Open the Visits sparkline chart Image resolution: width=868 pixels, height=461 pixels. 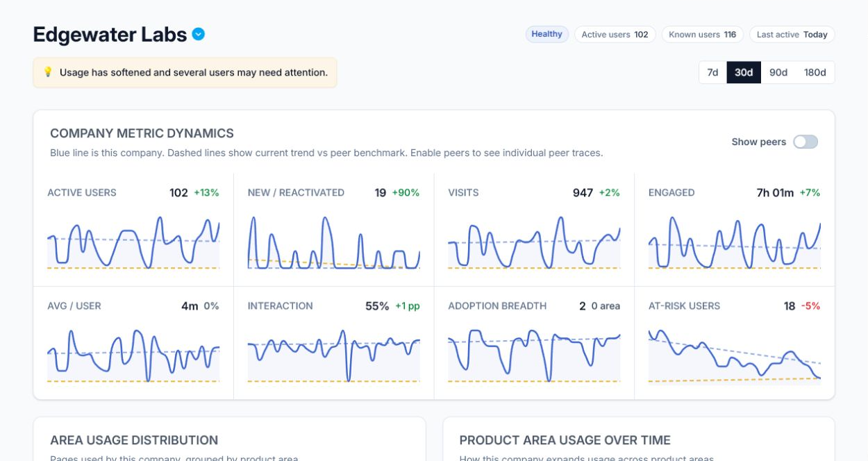pos(534,242)
